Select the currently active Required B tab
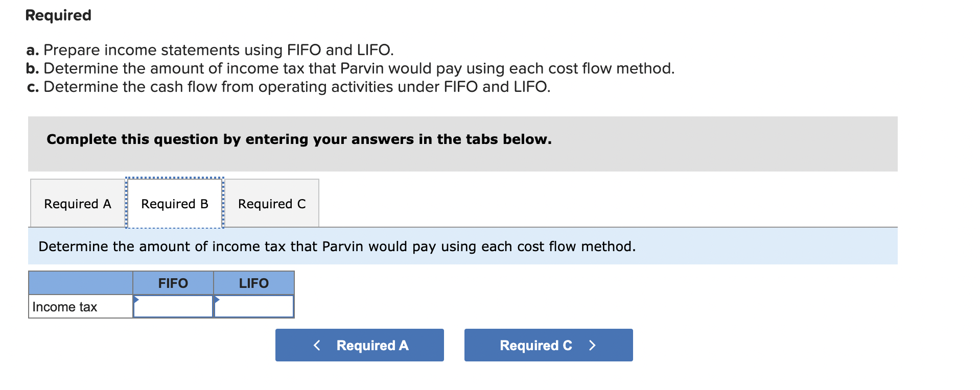This screenshot has height=390, width=980. pos(174,203)
